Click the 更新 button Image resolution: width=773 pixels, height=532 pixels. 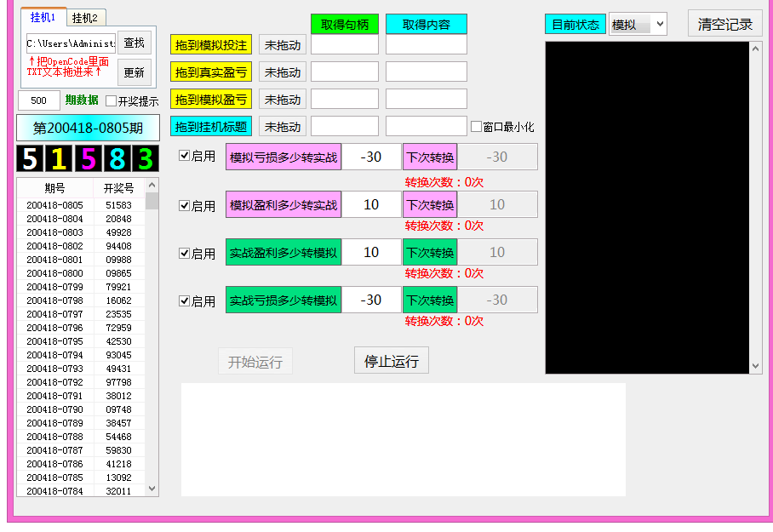click(135, 72)
